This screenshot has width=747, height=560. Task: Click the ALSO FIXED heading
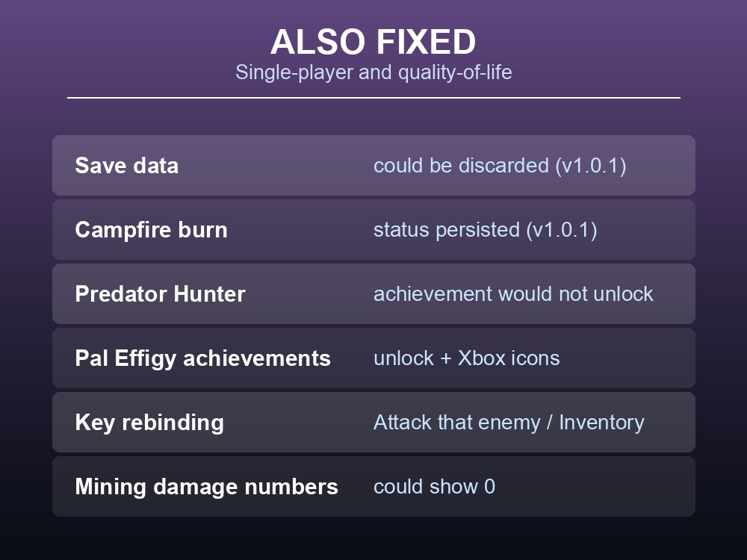[x=373, y=42]
